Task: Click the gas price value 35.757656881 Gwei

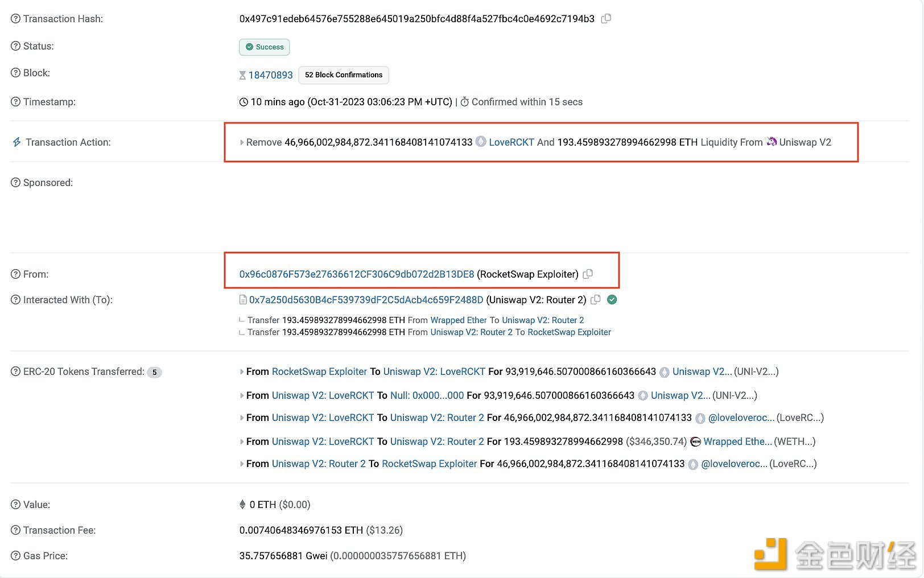Action: click(x=283, y=556)
